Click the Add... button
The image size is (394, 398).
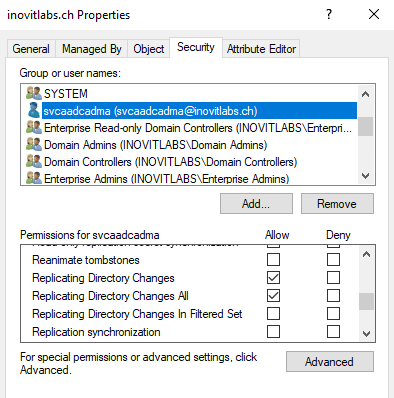click(256, 204)
